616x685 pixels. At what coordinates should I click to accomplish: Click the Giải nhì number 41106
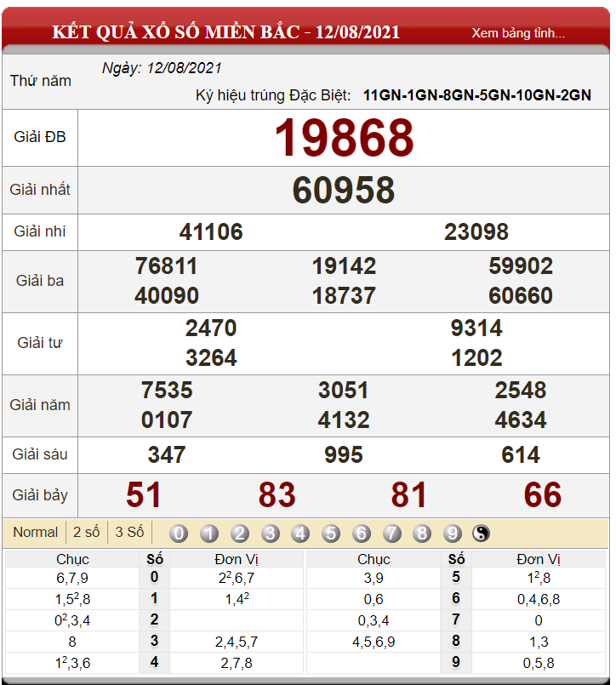pyautogui.click(x=211, y=231)
